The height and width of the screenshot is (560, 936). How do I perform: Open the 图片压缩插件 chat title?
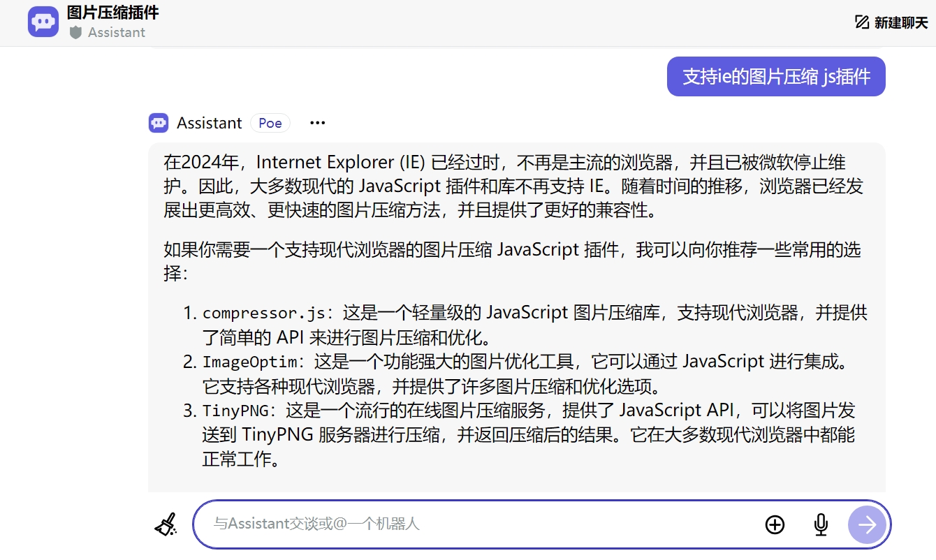click(112, 12)
